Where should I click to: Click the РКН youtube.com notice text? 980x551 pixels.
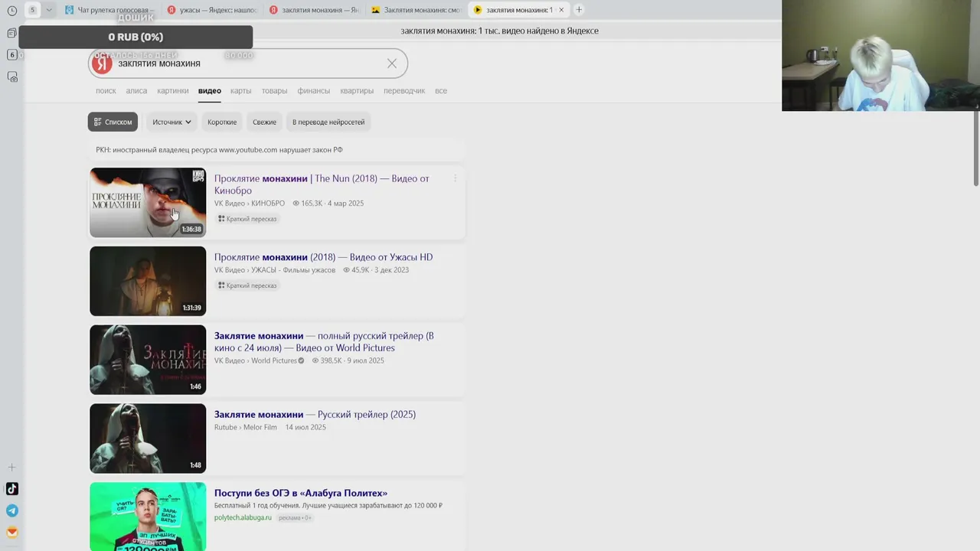tap(219, 150)
